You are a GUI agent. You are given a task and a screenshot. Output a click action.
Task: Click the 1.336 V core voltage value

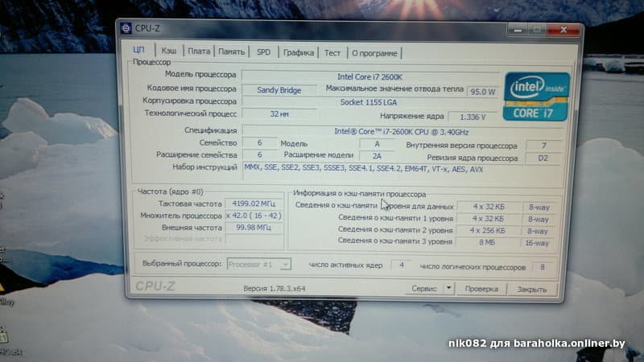[x=473, y=117]
